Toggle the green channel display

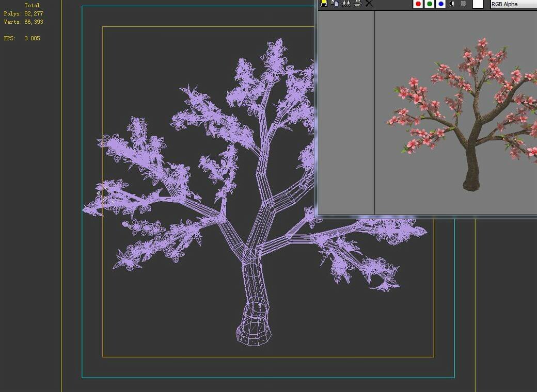tap(430, 4)
